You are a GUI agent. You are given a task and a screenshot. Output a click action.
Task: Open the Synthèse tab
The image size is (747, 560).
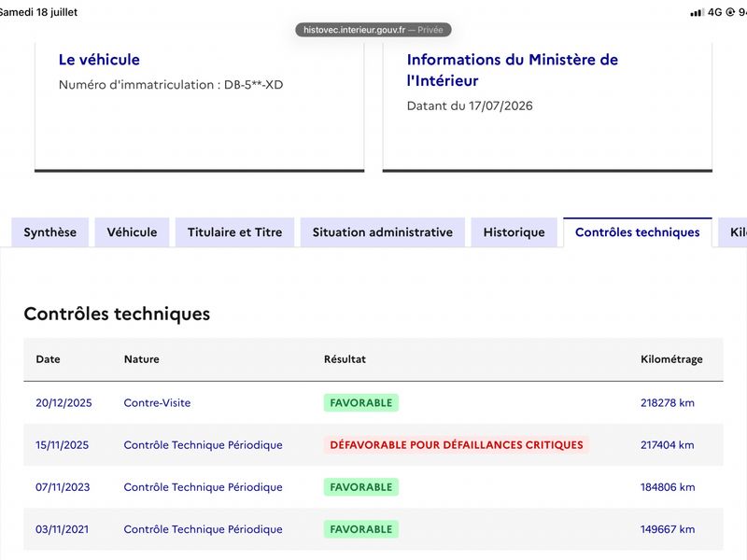pyautogui.click(x=50, y=232)
